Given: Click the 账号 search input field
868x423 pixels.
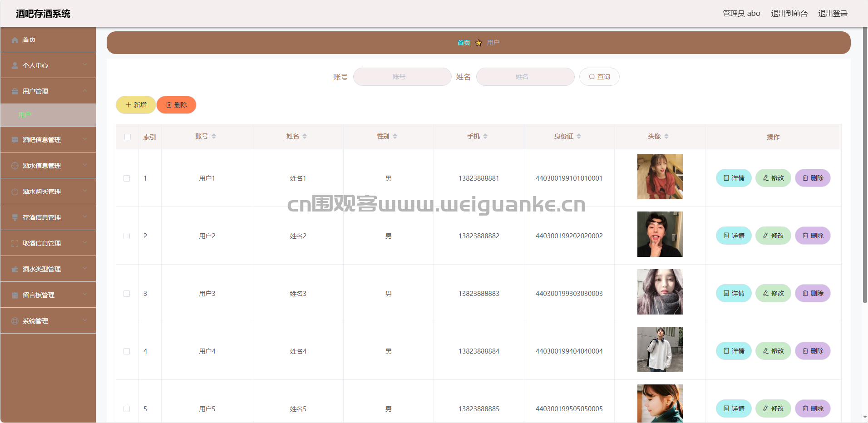Looking at the screenshot, I should [402, 77].
